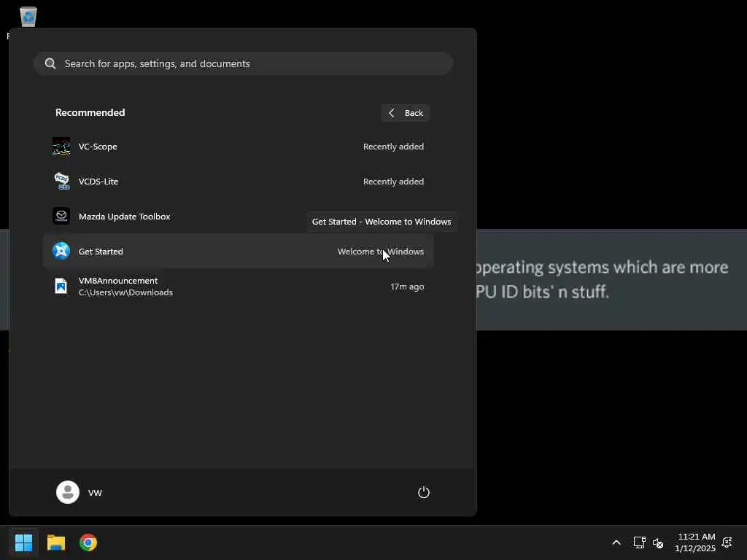
Task: Click the Recommended section heading
Action: pos(90,112)
